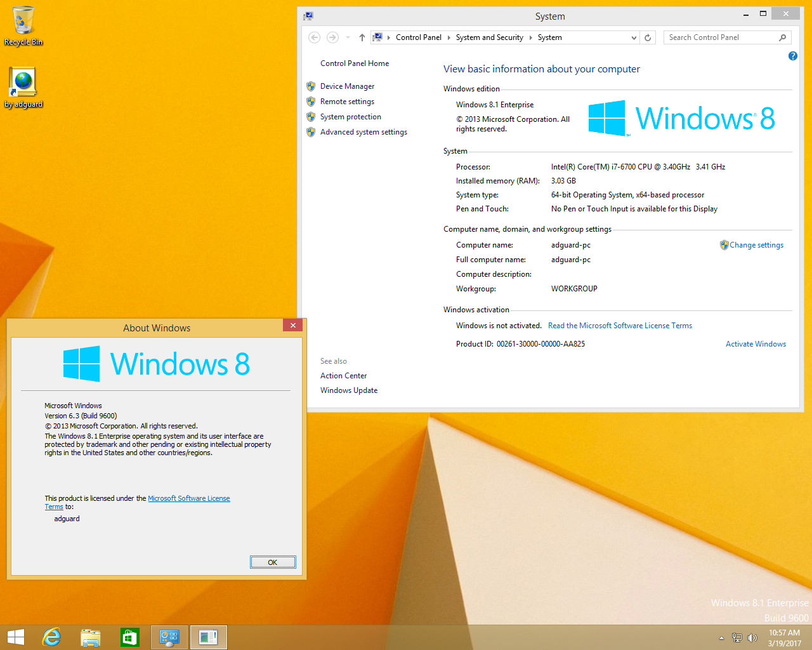
Task: Go up to System and Security
Action: (x=362, y=37)
